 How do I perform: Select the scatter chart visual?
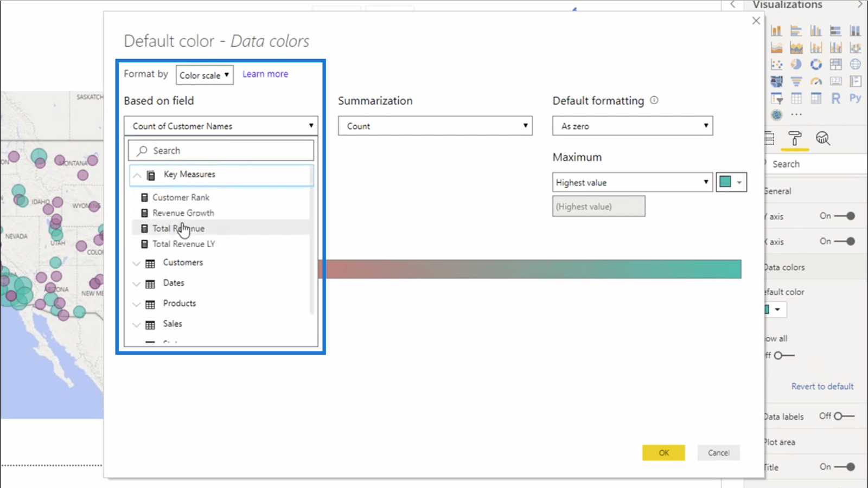[x=776, y=65]
